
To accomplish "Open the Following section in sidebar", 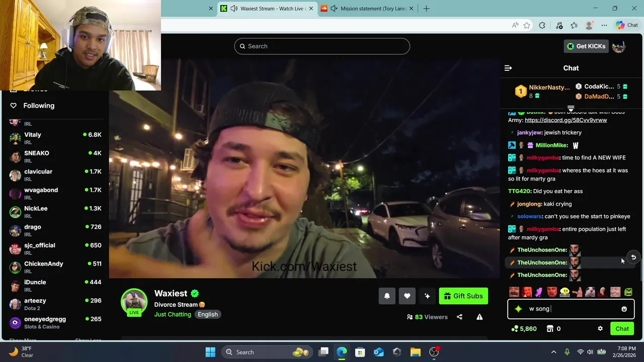I will (x=39, y=106).
